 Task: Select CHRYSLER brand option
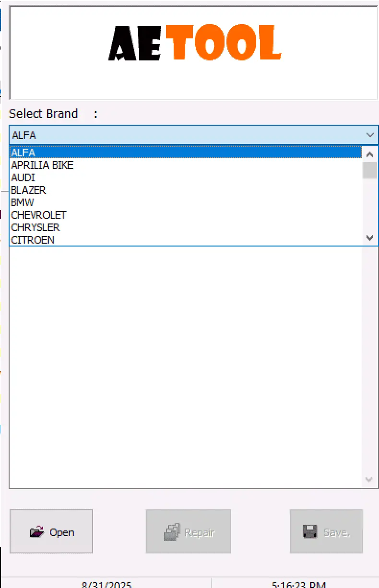(36, 227)
